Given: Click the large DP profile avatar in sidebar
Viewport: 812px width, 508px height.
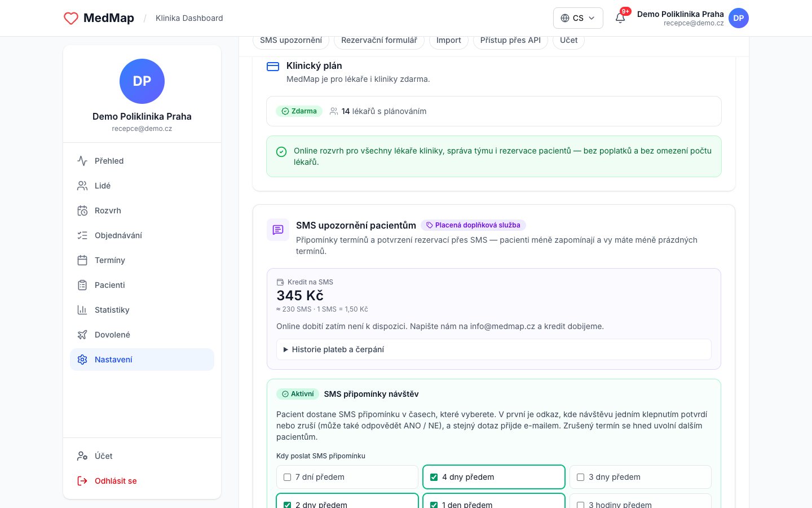Looking at the screenshot, I should click(x=142, y=81).
